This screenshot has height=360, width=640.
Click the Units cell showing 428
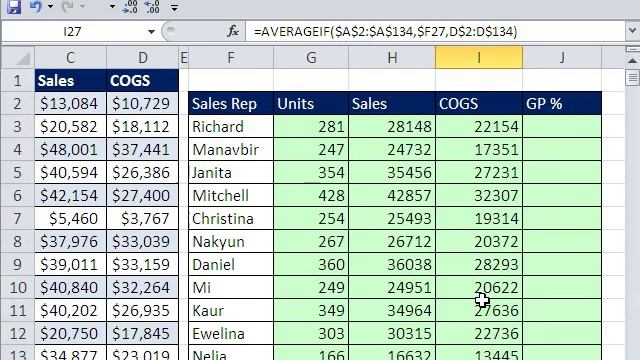311,195
